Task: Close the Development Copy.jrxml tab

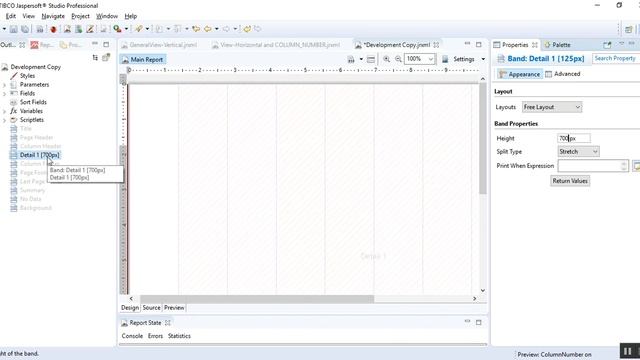Action: click(436, 45)
